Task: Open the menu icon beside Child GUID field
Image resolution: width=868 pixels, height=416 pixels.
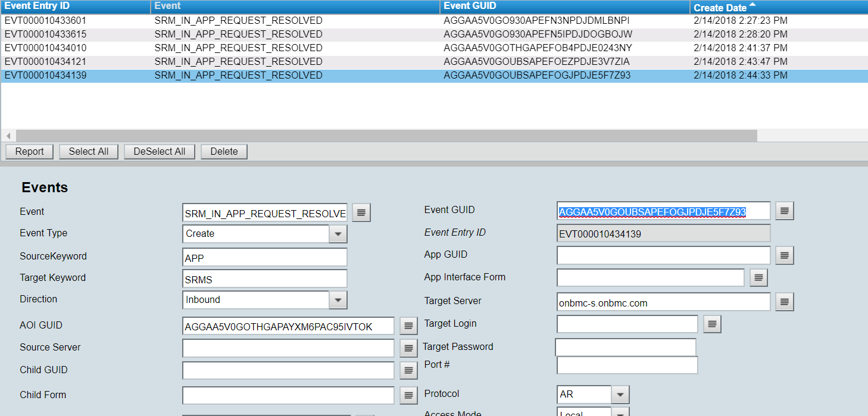Action: (408, 370)
